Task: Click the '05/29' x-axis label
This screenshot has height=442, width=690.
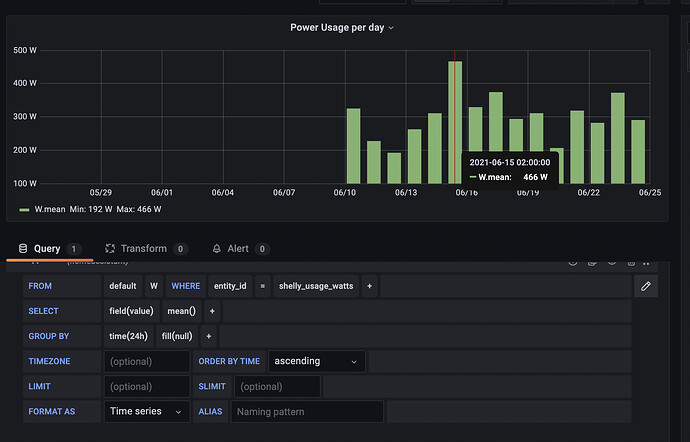Action: click(x=101, y=192)
